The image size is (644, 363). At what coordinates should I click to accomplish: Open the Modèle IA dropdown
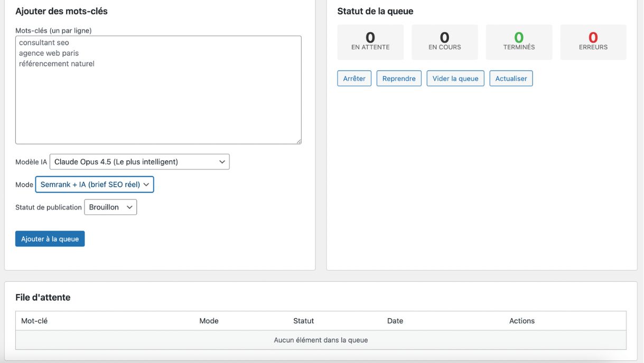(139, 162)
